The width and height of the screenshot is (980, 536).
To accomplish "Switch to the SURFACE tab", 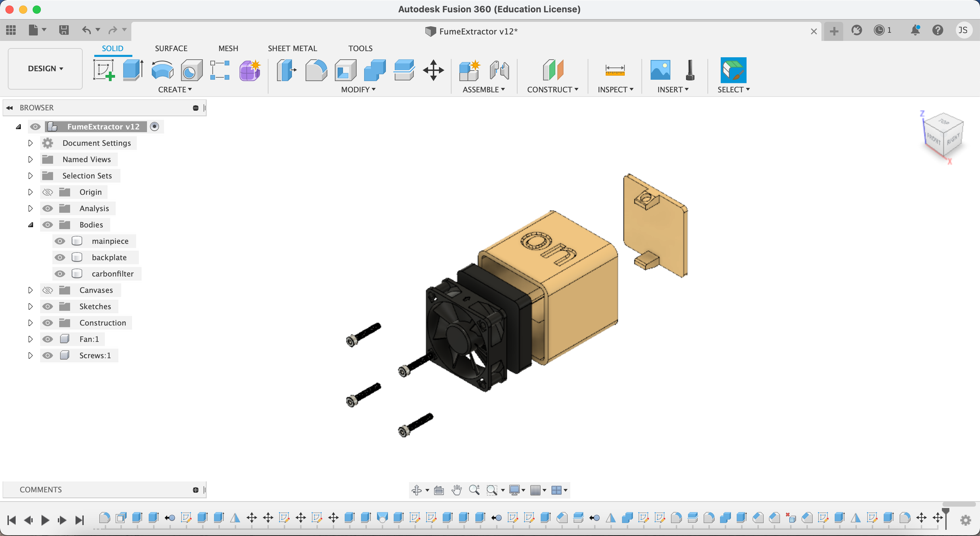I will [171, 48].
